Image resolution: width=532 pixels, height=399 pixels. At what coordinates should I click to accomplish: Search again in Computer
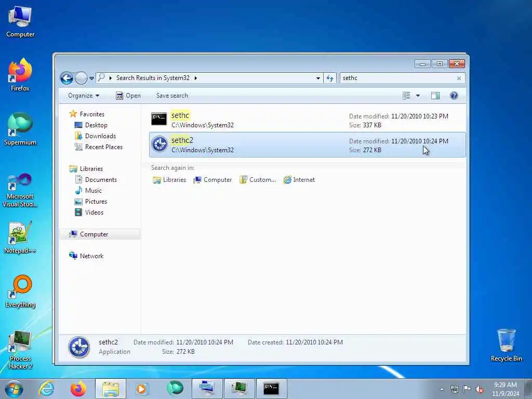tap(212, 180)
